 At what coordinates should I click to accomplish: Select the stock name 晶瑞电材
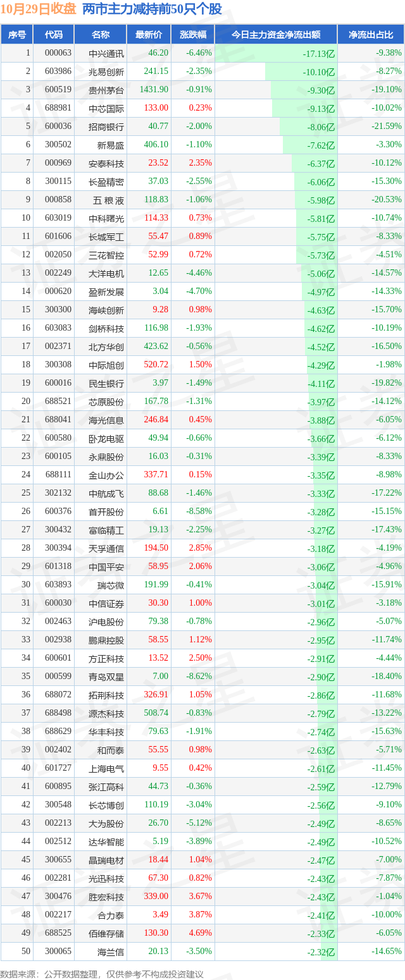click(x=106, y=861)
